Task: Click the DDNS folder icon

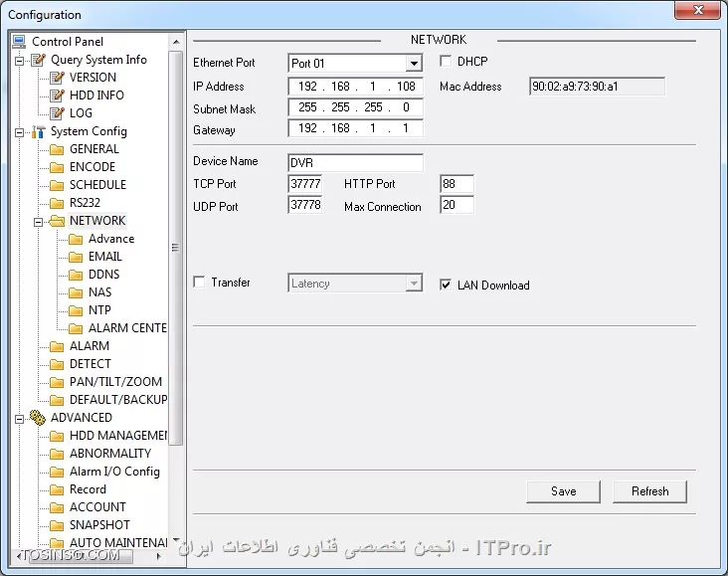Action: coord(76,275)
